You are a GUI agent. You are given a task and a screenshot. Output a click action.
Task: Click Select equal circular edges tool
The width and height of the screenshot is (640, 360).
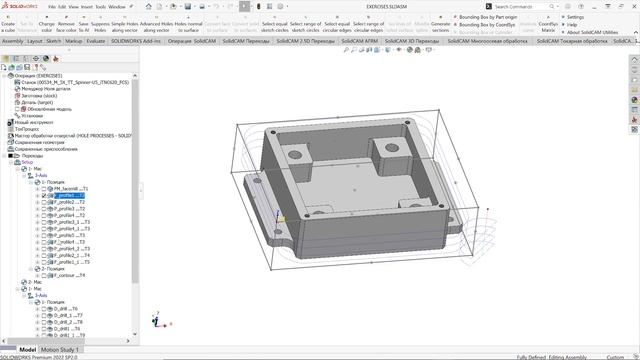[x=337, y=25]
